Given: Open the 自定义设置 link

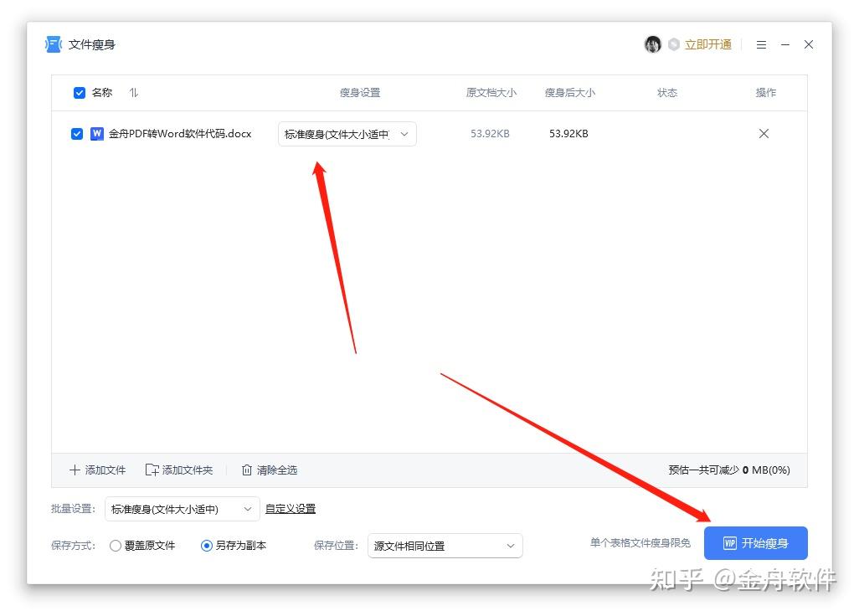Looking at the screenshot, I should click(x=291, y=509).
